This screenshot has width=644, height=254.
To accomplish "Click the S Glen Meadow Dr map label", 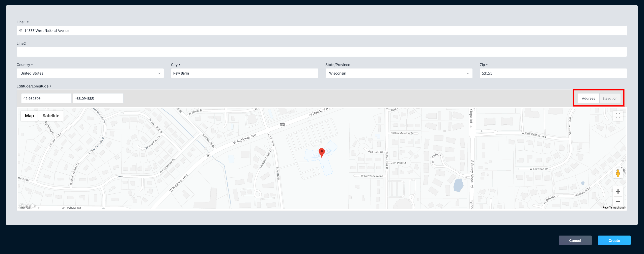I will tap(402, 133).
